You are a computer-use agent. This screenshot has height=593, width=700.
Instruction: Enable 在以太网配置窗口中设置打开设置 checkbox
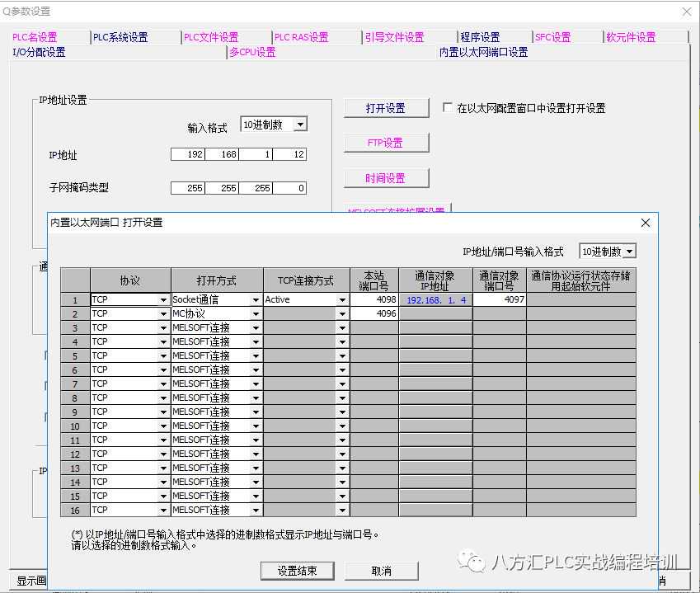pos(448,108)
